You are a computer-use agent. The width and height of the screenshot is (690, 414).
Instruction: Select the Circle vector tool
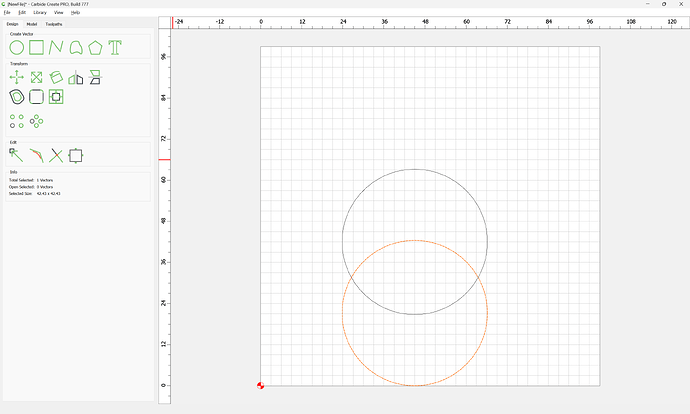point(17,48)
